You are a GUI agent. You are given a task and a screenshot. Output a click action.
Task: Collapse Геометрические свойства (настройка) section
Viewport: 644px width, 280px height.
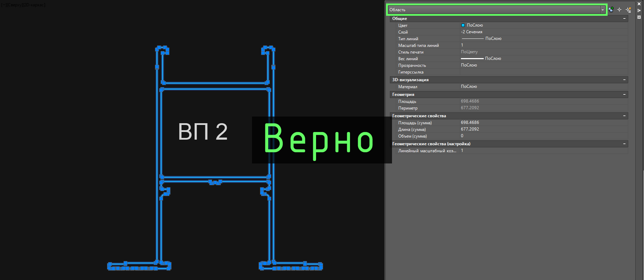tap(624, 144)
